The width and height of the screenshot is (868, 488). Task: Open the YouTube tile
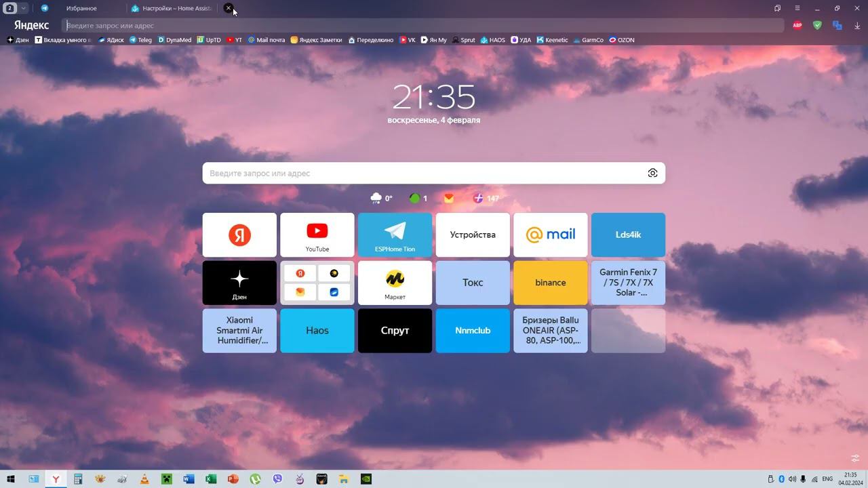pos(317,235)
